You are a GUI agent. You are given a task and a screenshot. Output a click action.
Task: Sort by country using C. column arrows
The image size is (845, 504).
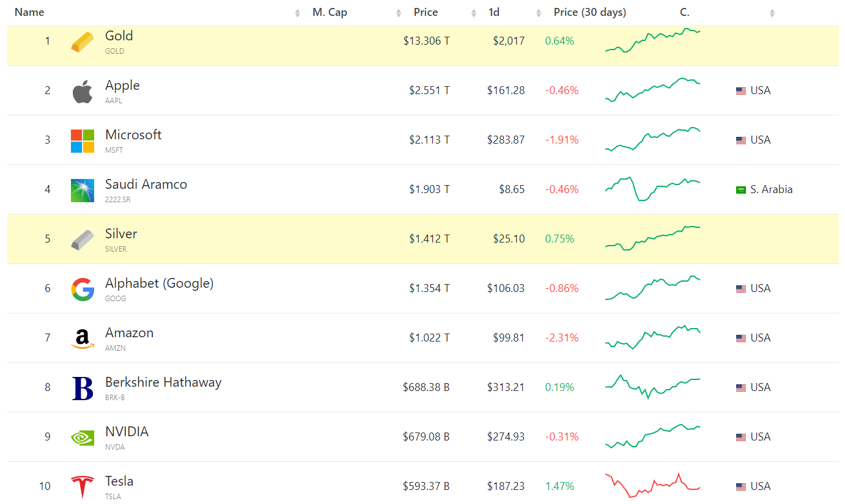pos(772,13)
